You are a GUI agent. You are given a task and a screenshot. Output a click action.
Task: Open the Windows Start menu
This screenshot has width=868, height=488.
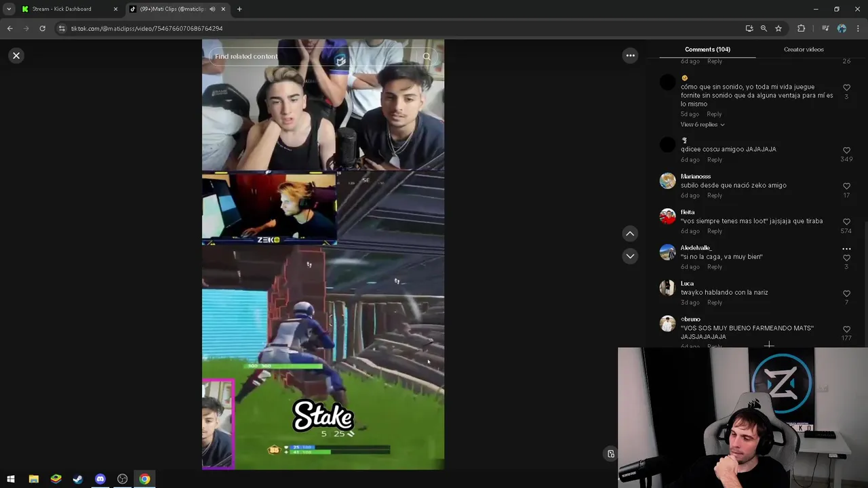point(11,479)
